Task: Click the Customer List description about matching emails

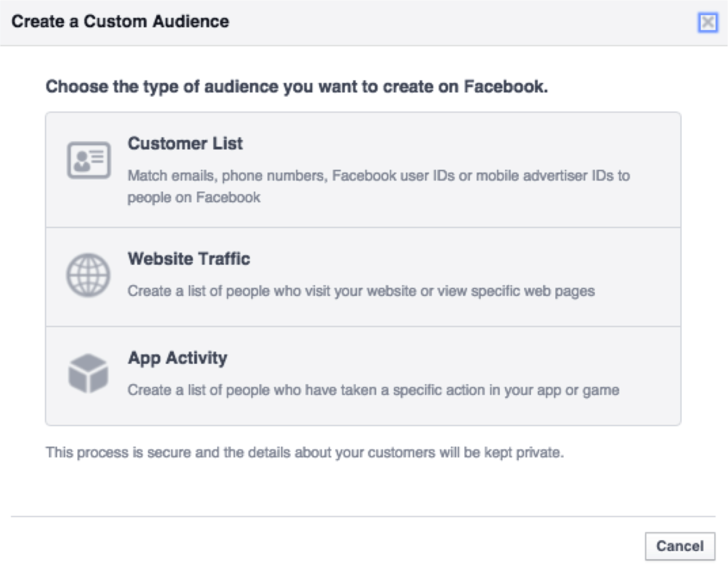Action: click(x=379, y=186)
